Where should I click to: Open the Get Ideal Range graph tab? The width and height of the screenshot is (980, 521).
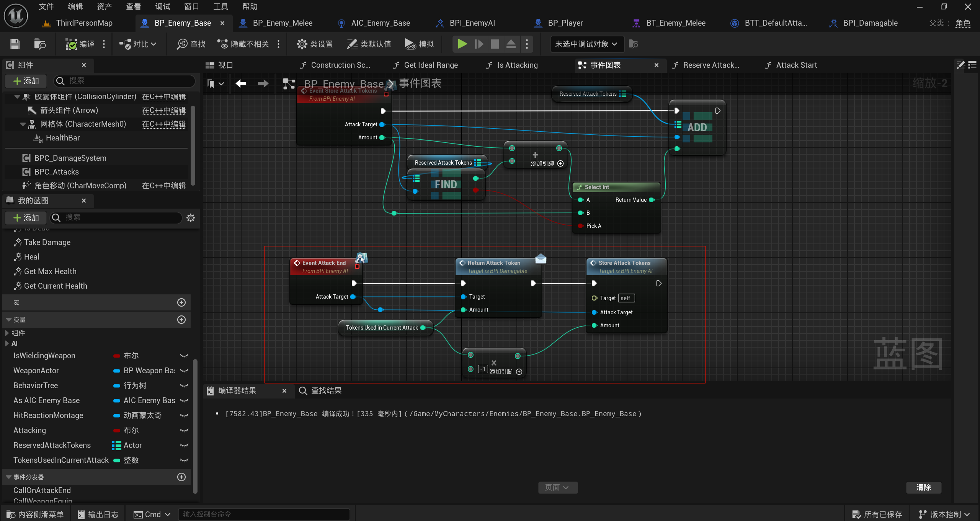click(431, 65)
